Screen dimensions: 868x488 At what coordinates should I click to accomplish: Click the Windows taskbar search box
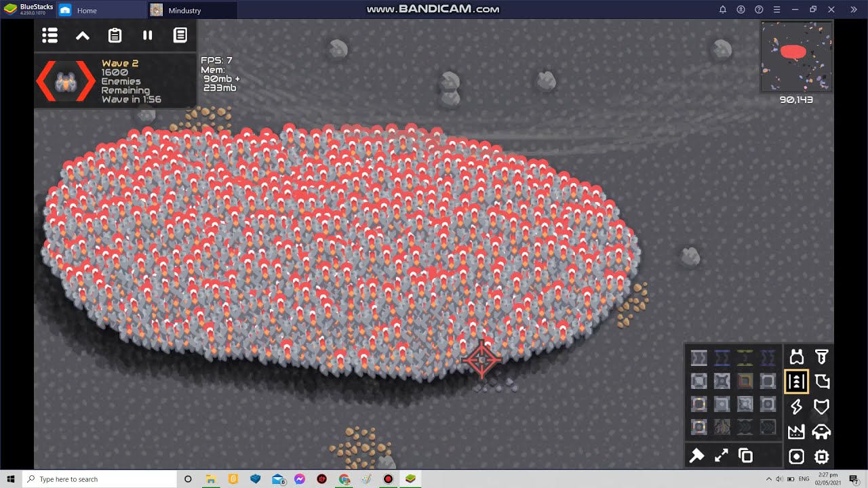click(x=99, y=479)
